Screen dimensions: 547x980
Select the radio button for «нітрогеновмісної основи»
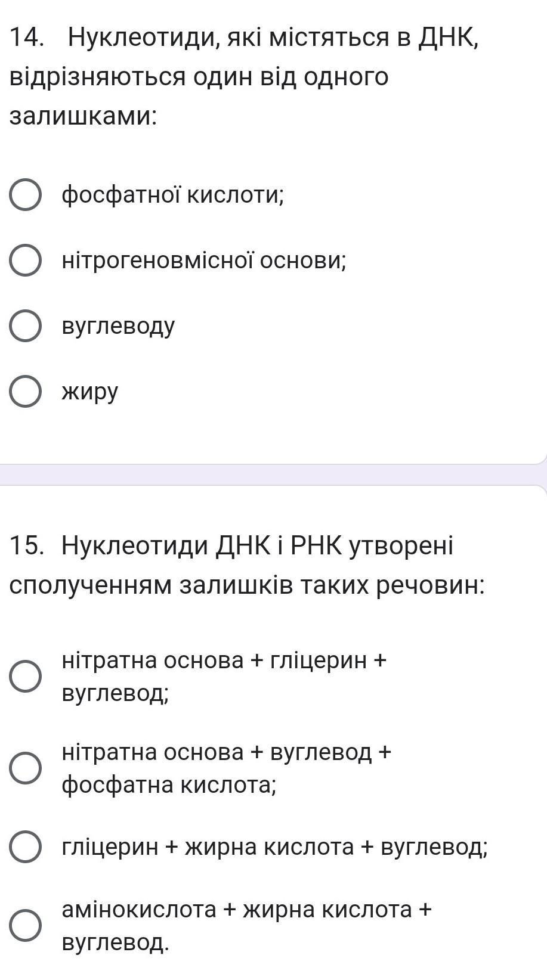point(25,260)
